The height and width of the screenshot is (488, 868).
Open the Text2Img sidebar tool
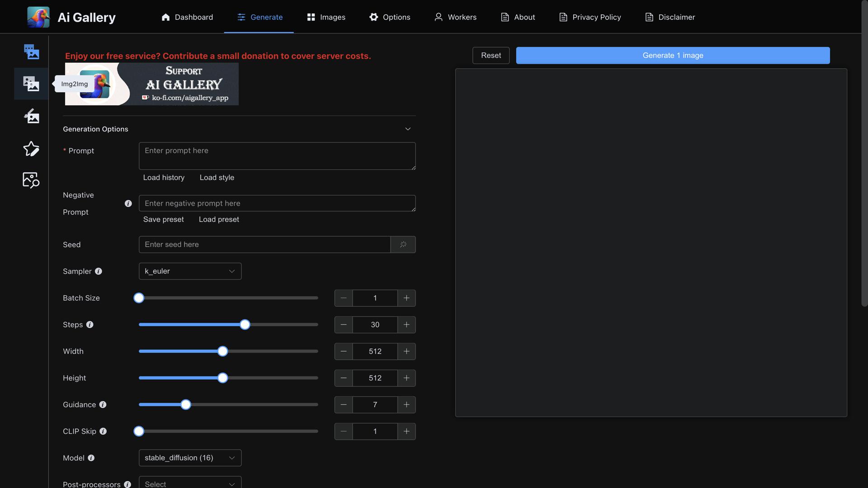click(x=31, y=52)
